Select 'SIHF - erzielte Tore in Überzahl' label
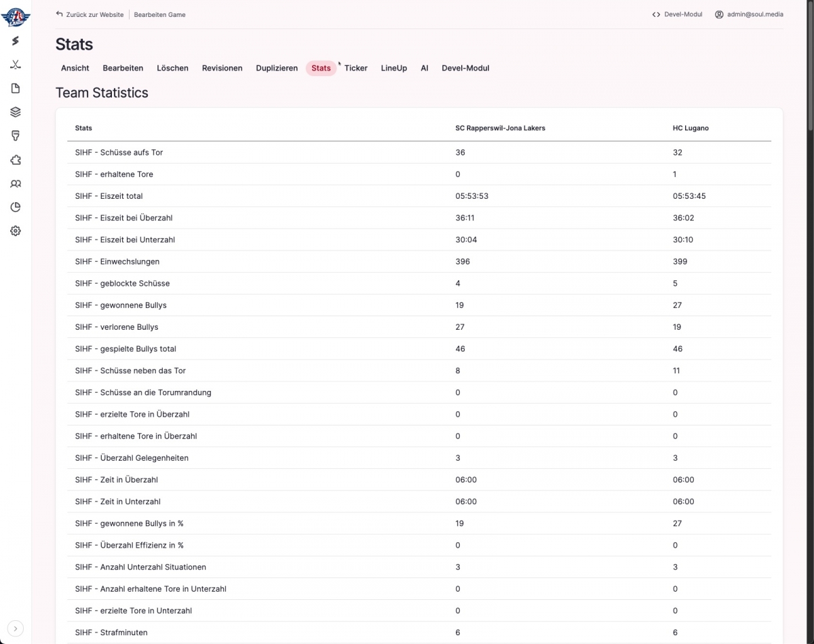Screen dimensions: 814x644 tap(132, 414)
